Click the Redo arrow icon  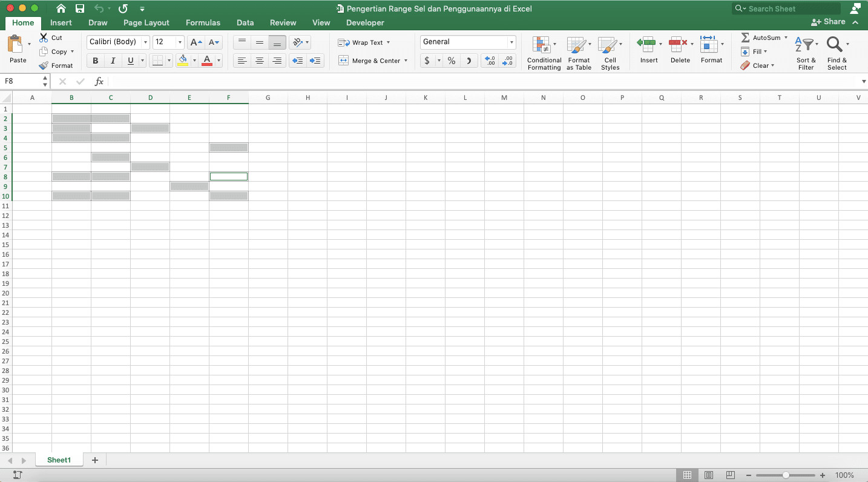[123, 8]
